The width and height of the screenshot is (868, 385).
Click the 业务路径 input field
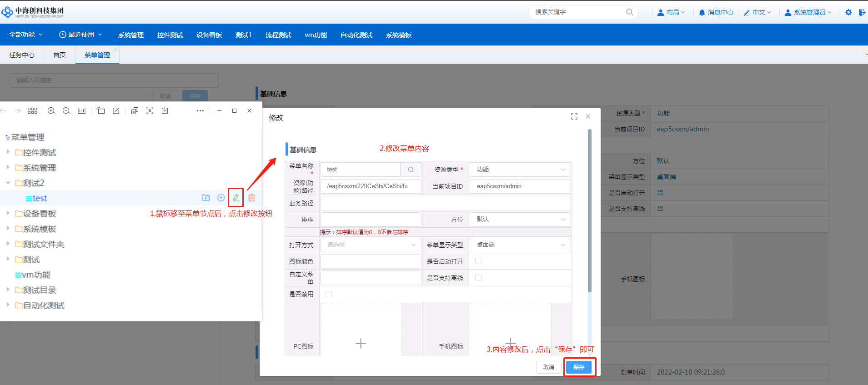pyautogui.click(x=445, y=203)
